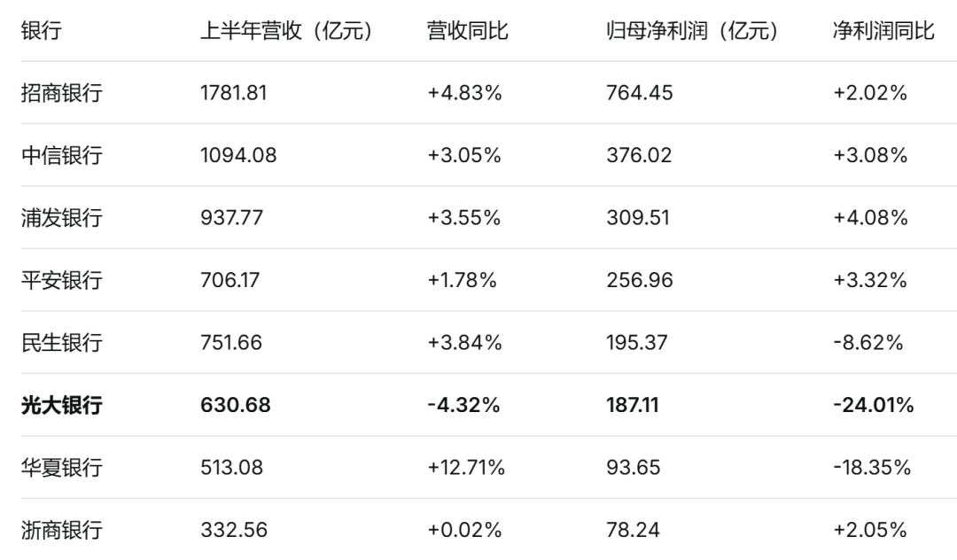Click 浙商银行 net profit value 78.24
This screenshot has height=560, width=957.
[633, 530]
